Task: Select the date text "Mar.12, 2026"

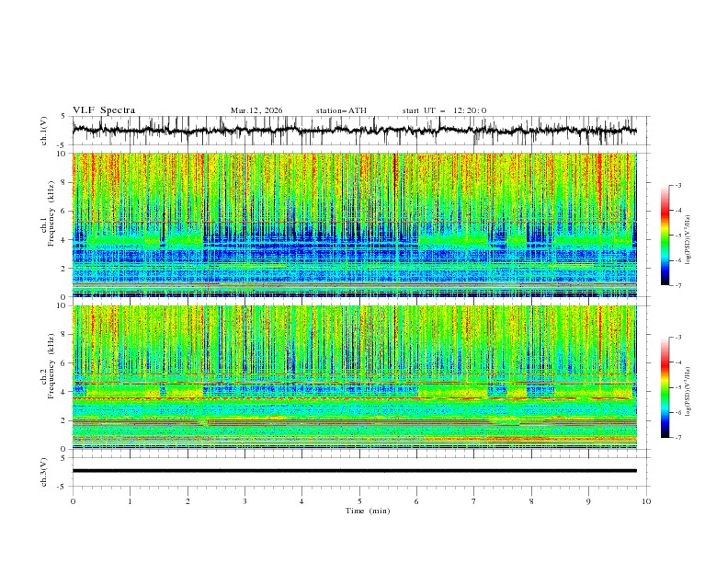Action: tap(256, 110)
